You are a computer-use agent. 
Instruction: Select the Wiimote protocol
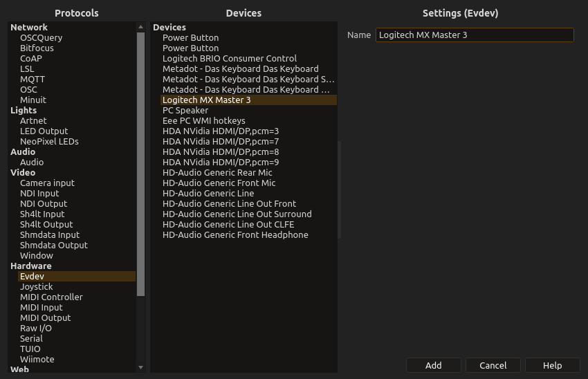(x=37, y=359)
